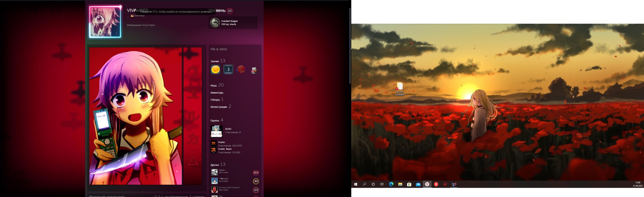The width and height of the screenshot is (644, 197).
Task: Open the Japanese text side artwork
Action: [x=193, y=116]
